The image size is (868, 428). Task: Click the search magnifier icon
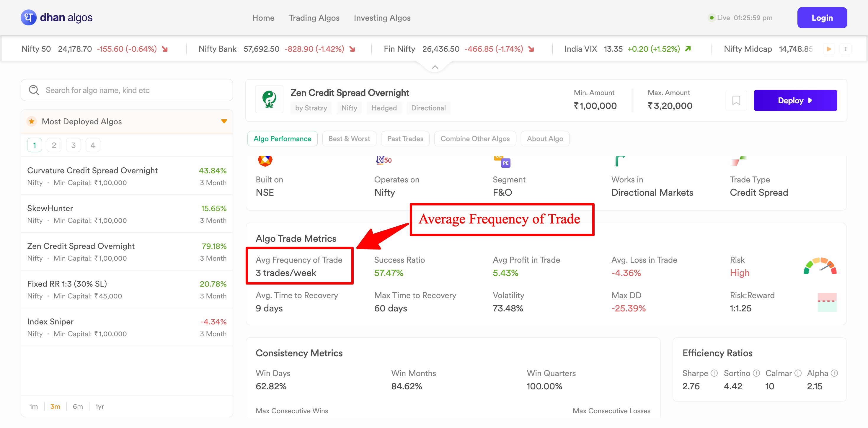pyautogui.click(x=34, y=90)
